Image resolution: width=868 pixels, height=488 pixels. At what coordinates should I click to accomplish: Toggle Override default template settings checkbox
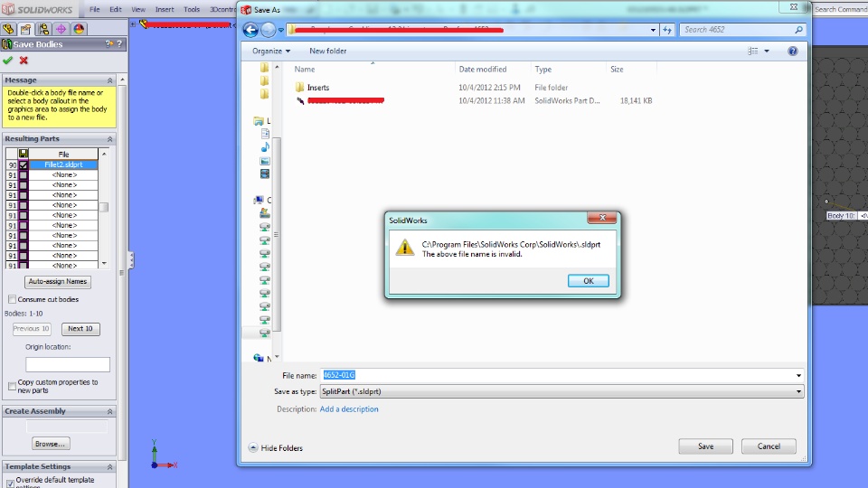tap(10, 483)
